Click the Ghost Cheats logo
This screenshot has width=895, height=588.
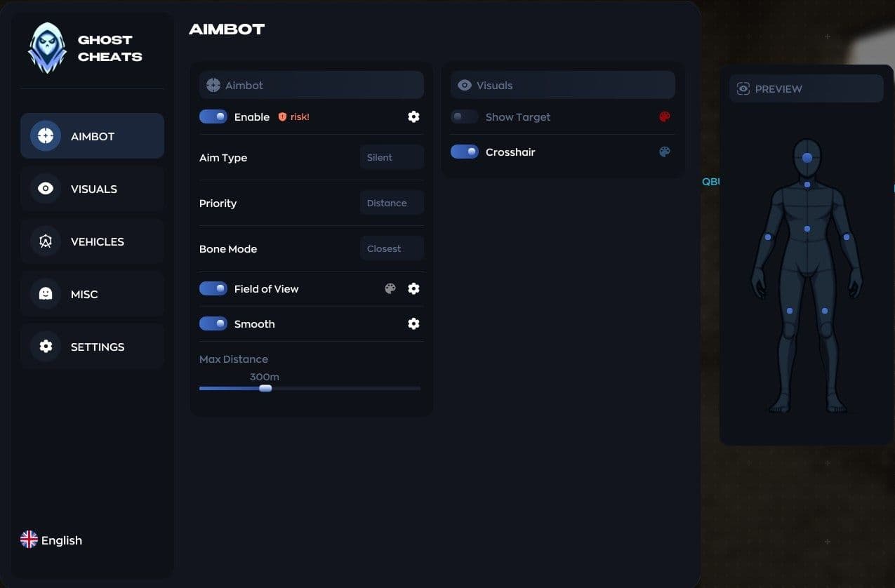(x=47, y=48)
